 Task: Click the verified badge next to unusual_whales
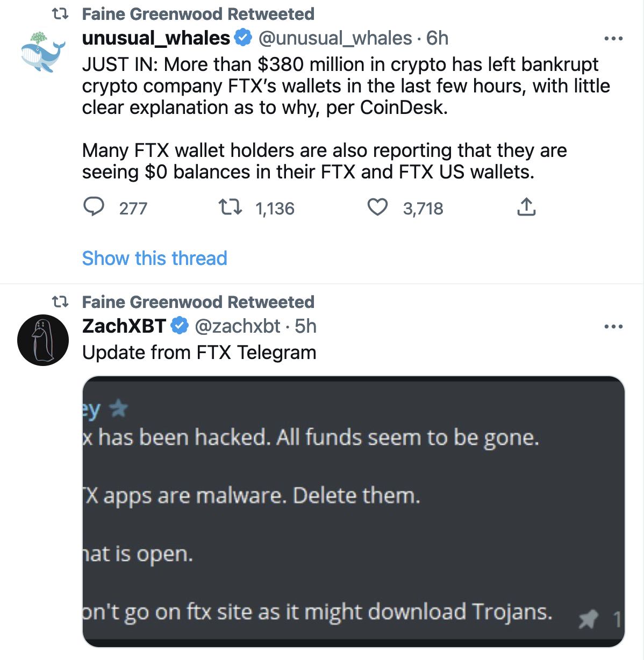[x=243, y=38]
